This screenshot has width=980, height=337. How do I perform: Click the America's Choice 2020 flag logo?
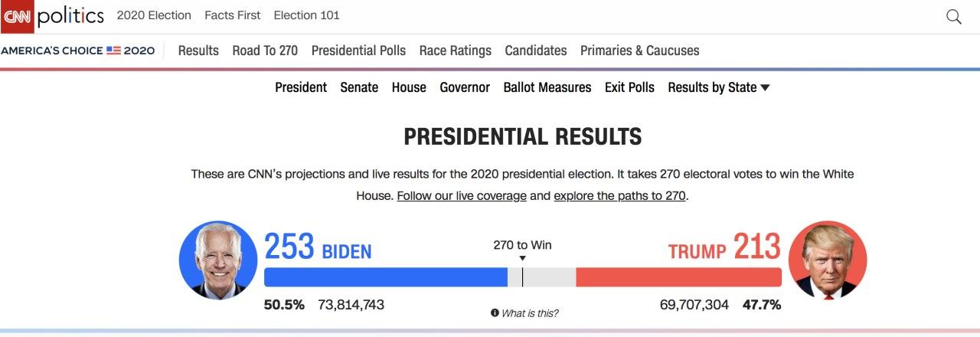pyautogui.click(x=113, y=51)
